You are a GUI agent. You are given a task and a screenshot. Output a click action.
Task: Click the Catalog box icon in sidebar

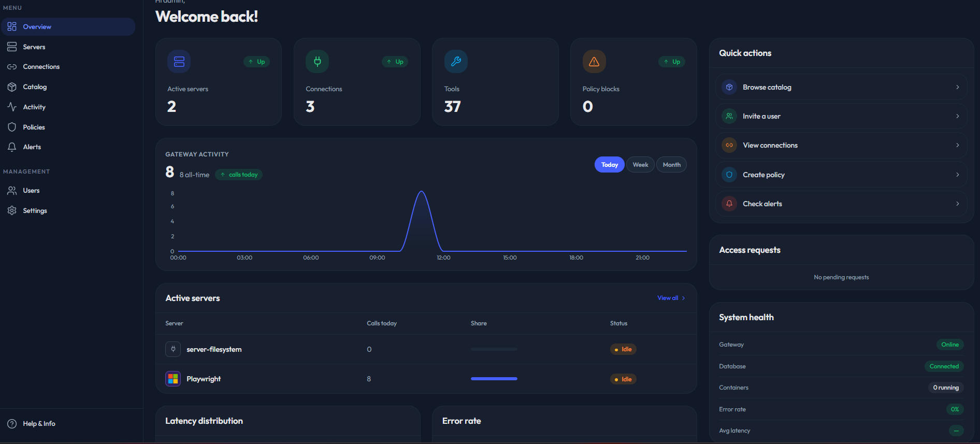(12, 87)
